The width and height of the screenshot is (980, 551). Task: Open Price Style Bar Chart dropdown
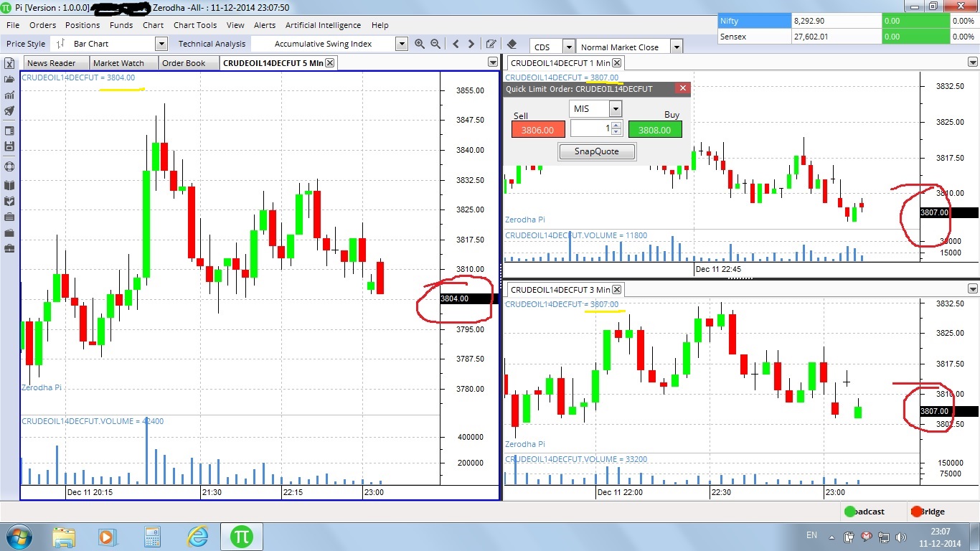click(x=161, y=44)
